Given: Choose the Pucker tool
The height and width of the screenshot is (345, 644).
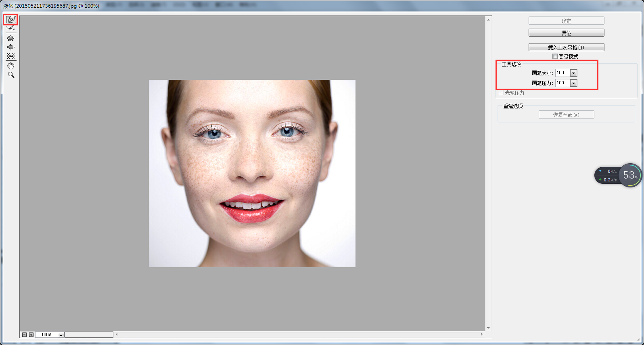Looking at the screenshot, I should [10, 38].
